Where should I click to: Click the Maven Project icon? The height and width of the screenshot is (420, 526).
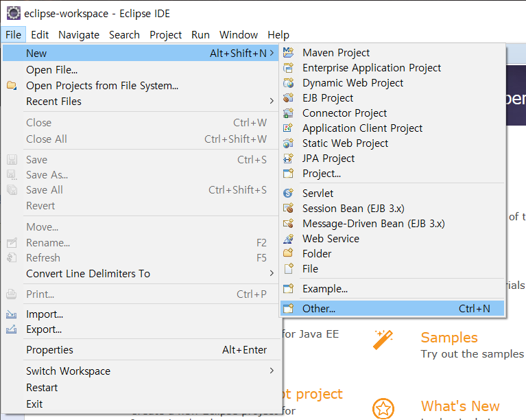coord(288,53)
